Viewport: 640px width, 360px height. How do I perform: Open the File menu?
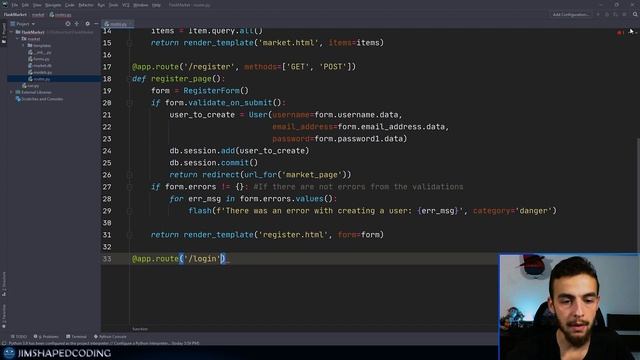pyautogui.click(x=15, y=5)
